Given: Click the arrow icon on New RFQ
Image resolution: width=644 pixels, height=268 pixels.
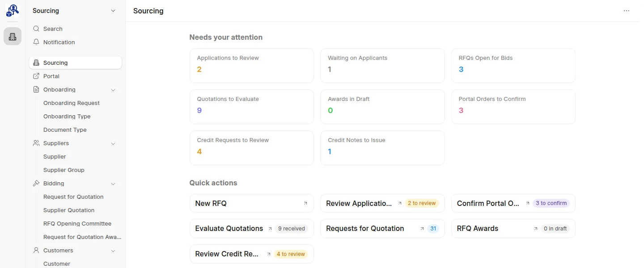Looking at the screenshot, I should coord(305,203).
